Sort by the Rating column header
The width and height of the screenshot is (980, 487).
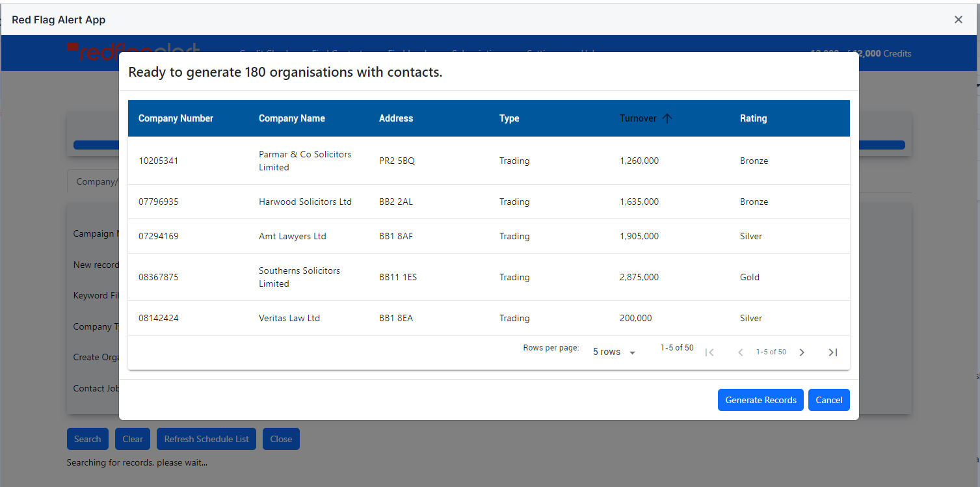click(753, 118)
